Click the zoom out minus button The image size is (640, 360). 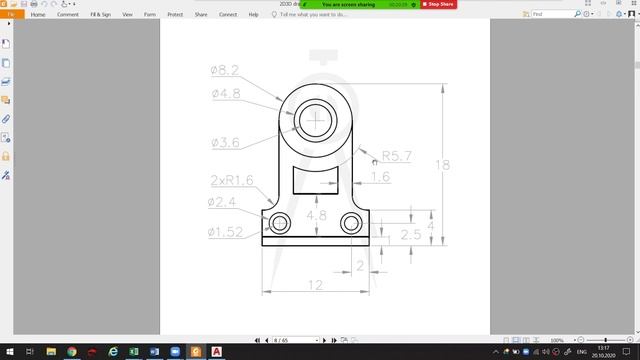(x=581, y=340)
